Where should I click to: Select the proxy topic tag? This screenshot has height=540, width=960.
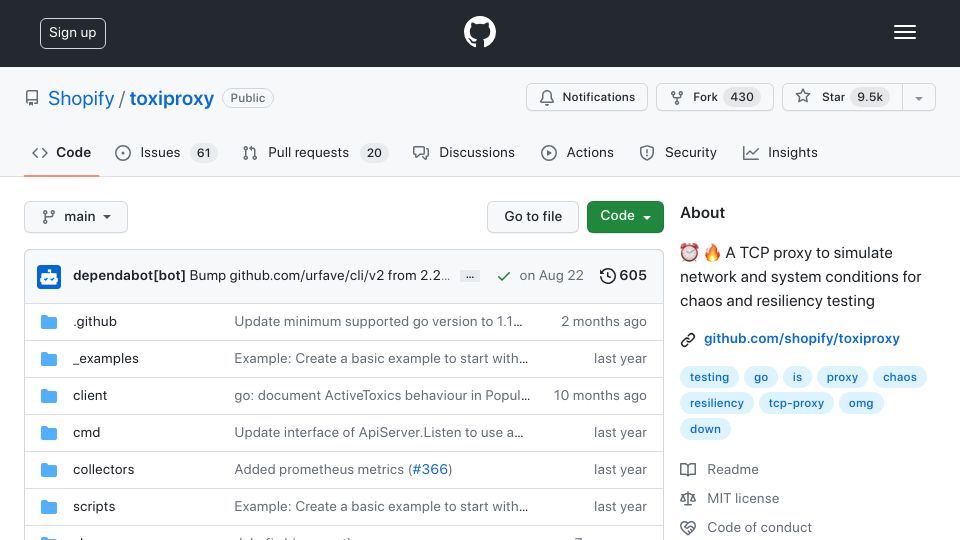pyautogui.click(x=842, y=377)
